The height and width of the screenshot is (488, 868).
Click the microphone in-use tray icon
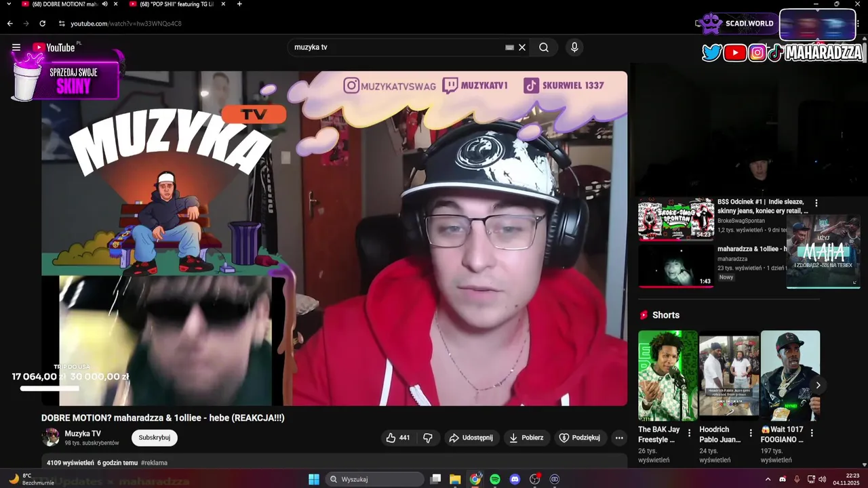(797, 479)
